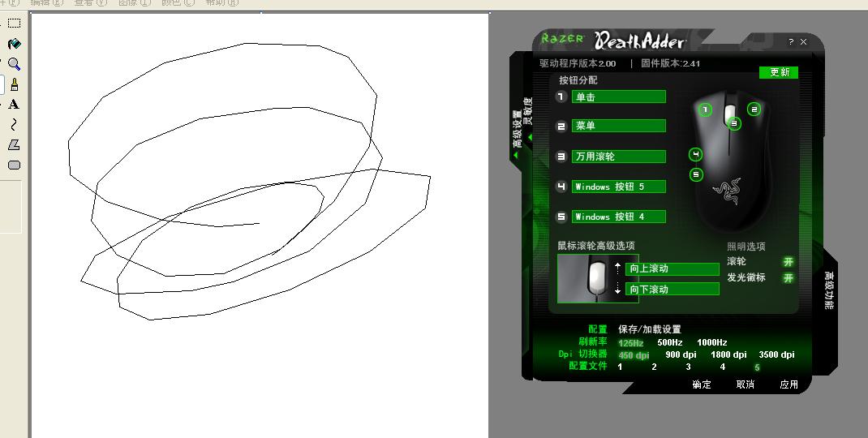The image size is (868, 438).
Task: Open button 2 assignment dropdown showing 菜单
Action: tap(618, 126)
